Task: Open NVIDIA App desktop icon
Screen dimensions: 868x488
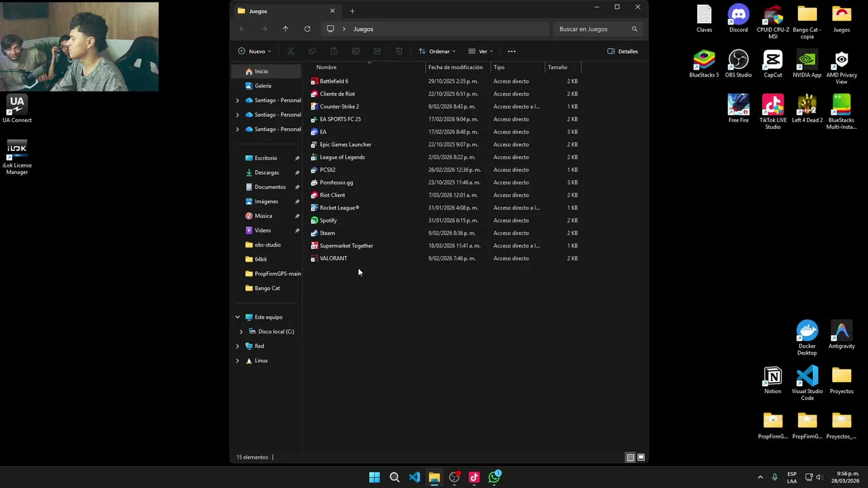Action: click(x=807, y=64)
